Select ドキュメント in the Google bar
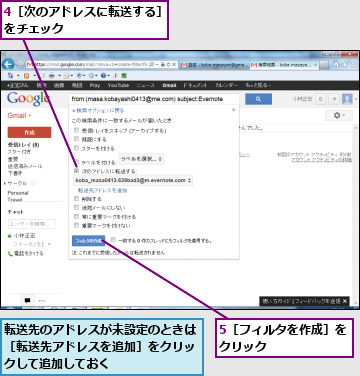Image resolution: width=360 pixels, height=376 pixels. point(195,85)
